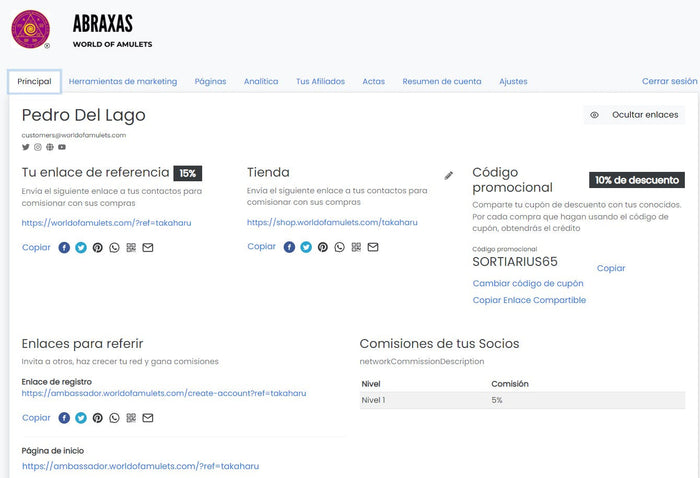Share reference link on Twitter
The image size is (700, 478).
[x=81, y=247]
